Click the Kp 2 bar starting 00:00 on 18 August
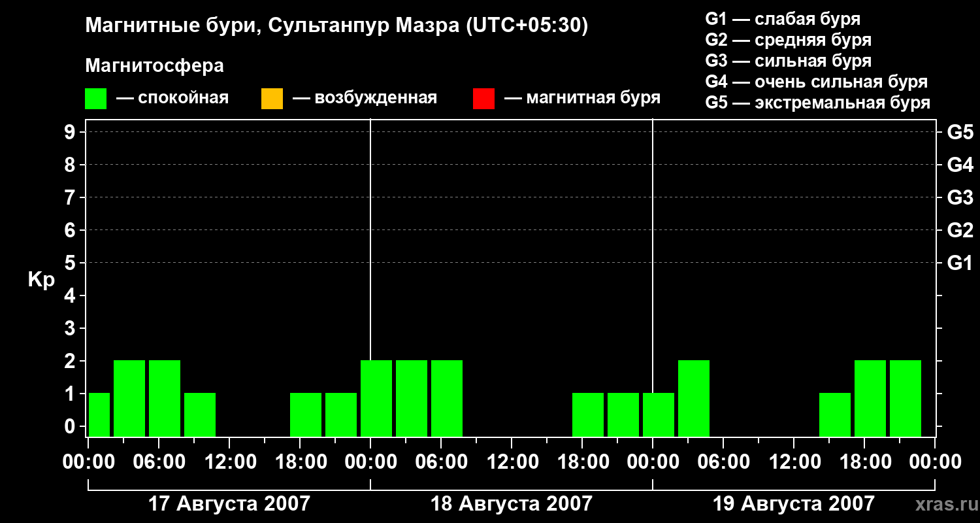Image resolution: width=980 pixels, height=523 pixels. click(x=376, y=398)
